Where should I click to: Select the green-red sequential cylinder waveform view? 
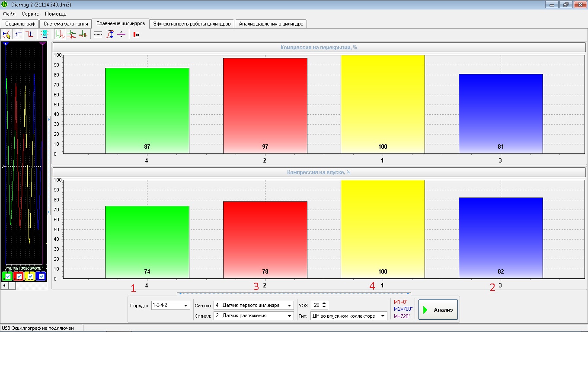point(60,35)
